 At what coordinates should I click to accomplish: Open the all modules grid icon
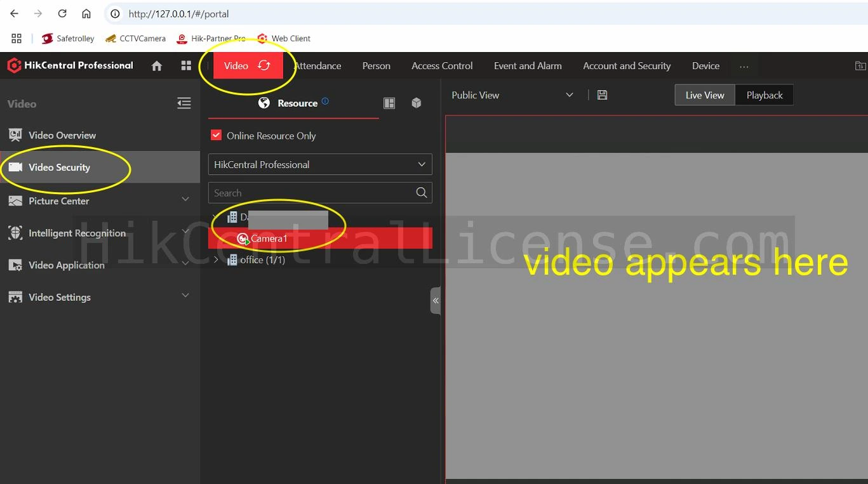coord(186,66)
